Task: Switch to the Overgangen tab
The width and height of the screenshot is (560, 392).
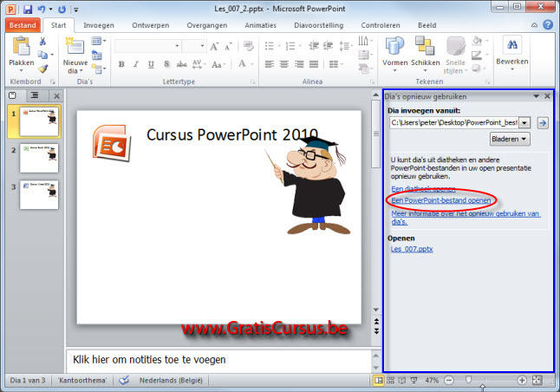Action: (x=207, y=25)
